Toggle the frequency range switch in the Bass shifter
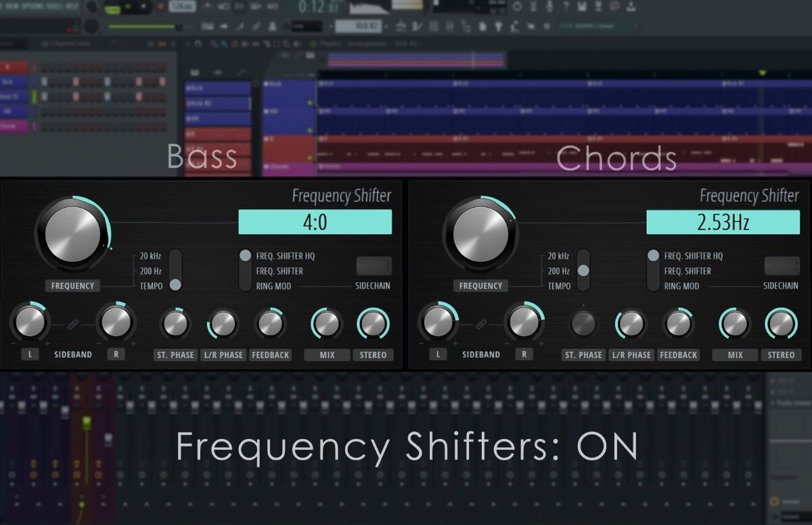 [175, 271]
